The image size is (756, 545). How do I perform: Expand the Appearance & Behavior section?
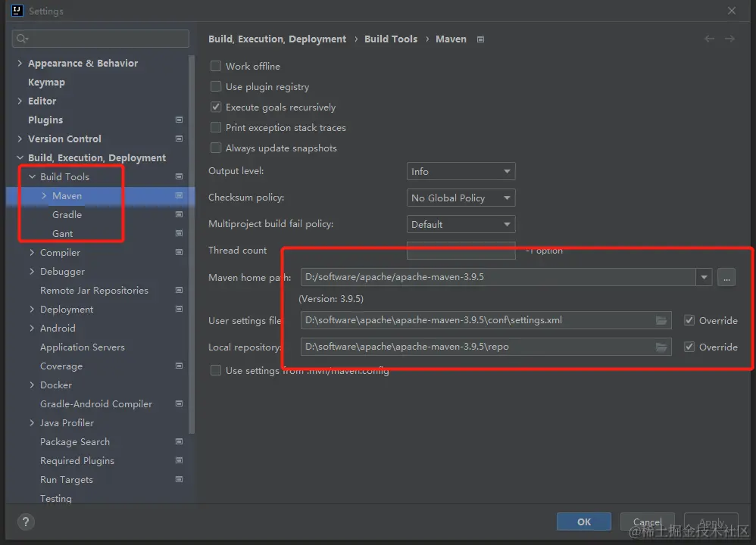pos(20,63)
